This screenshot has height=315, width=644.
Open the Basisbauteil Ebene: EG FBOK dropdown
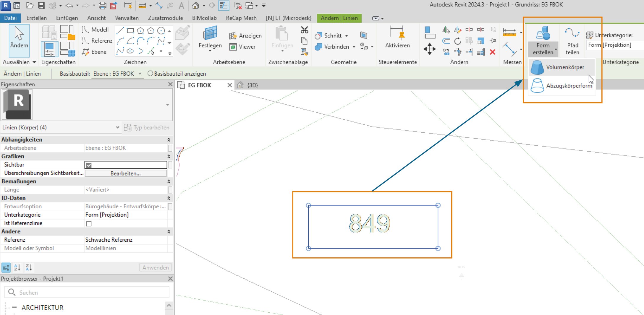point(140,73)
